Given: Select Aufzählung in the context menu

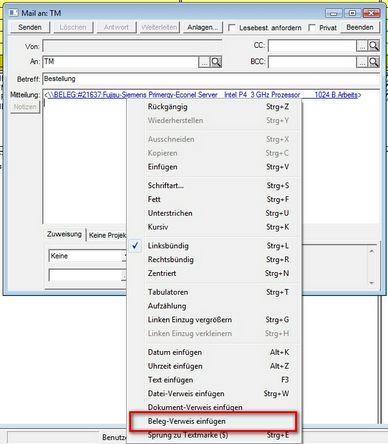Looking at the screenshot, I should (x=214, y=306).
